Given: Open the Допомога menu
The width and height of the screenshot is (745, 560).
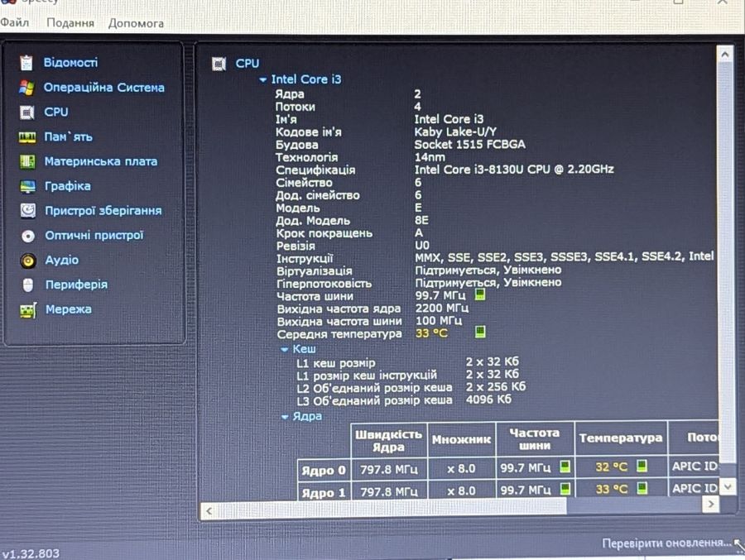Looking at the screenshot, I should [x=136, y=23].
